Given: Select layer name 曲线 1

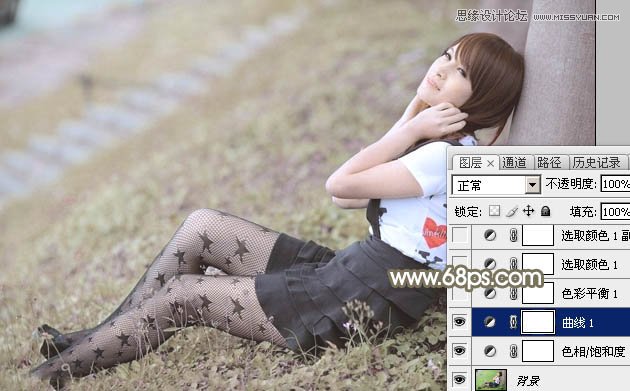Looking at the screenshot, I should coord(578,323).
